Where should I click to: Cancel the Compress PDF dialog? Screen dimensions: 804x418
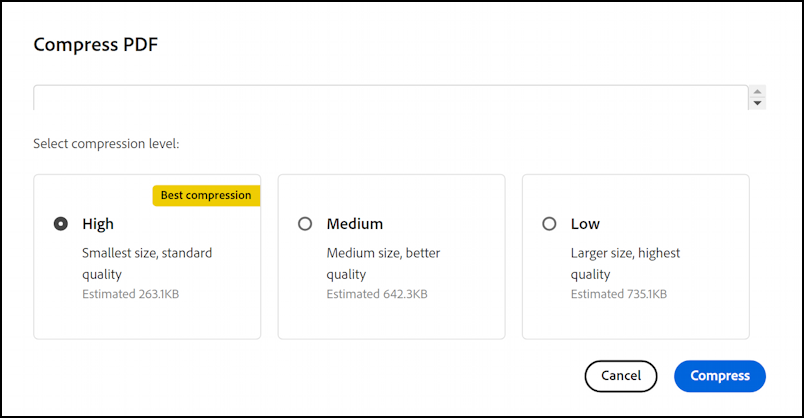(x=621, y=376)
